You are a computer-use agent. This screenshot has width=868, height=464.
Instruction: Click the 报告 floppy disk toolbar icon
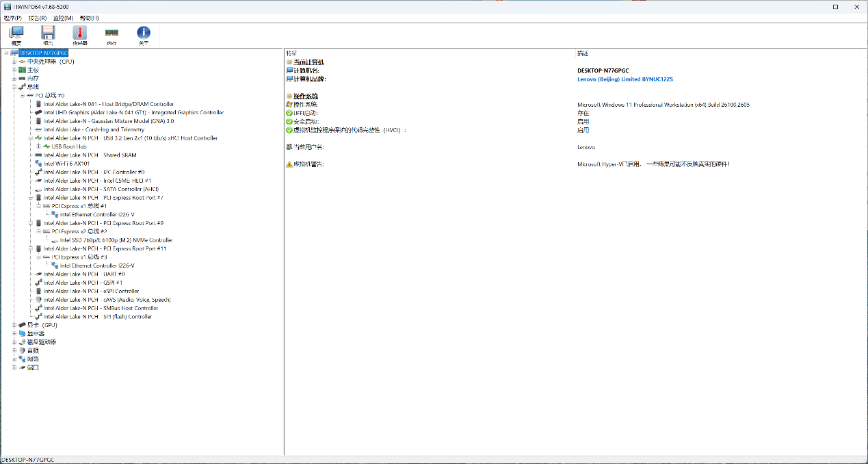48,35
